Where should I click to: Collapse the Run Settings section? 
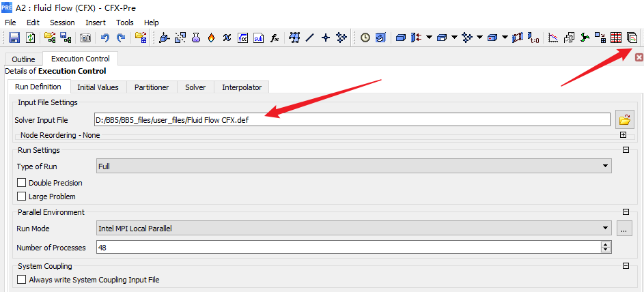pos(626,150)
